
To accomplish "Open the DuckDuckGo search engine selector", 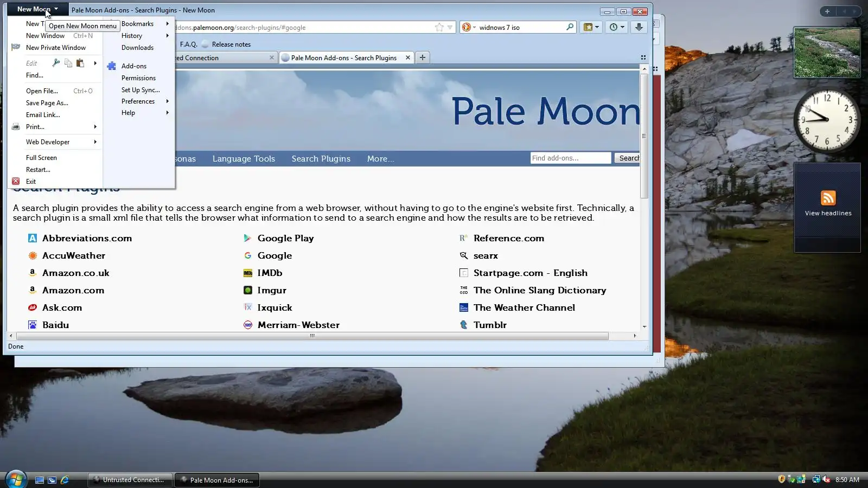I will [468, 27].
